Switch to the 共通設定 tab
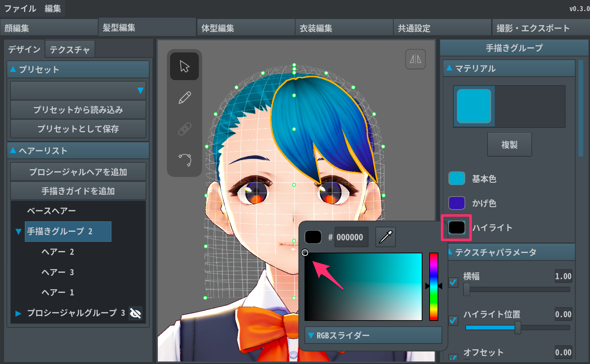590x364 pixels. click(442, 28)
